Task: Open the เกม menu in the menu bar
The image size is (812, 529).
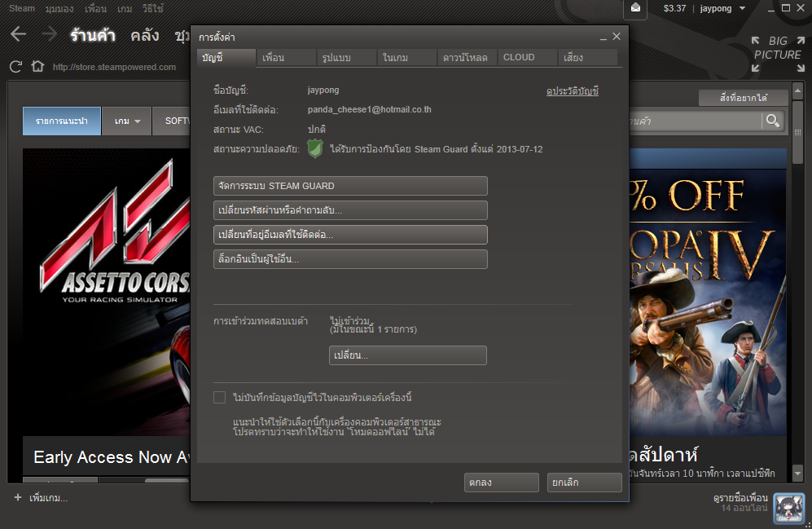Action: tap(125, 9)
